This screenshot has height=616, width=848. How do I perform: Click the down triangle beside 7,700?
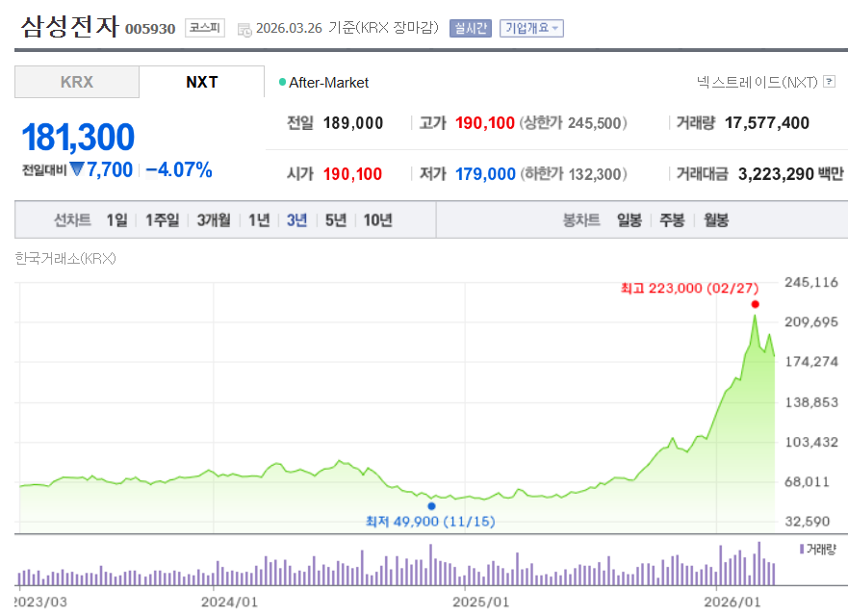click(77, 169)
